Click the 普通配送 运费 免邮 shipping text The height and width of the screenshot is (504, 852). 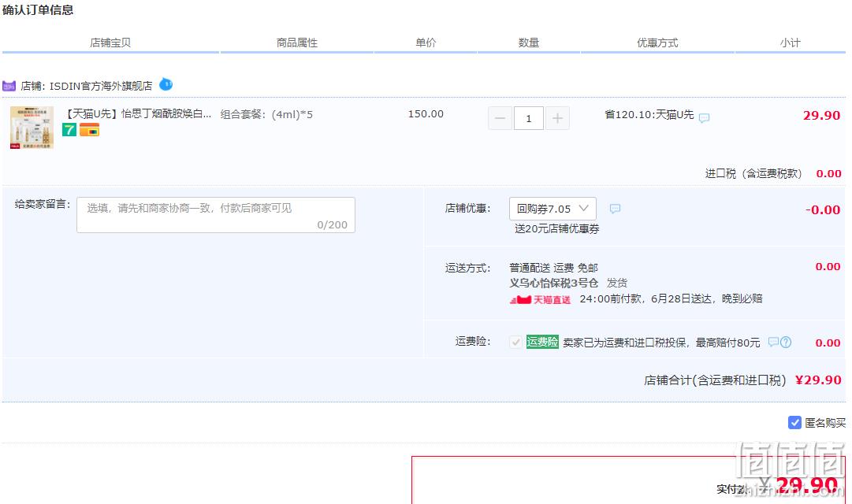(x=553, y=268)
